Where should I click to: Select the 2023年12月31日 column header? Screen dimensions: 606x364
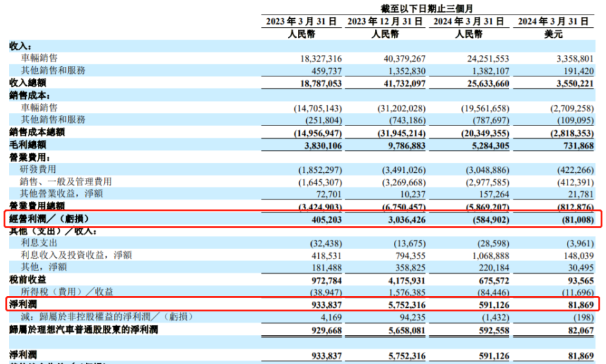tap(384, 21)
